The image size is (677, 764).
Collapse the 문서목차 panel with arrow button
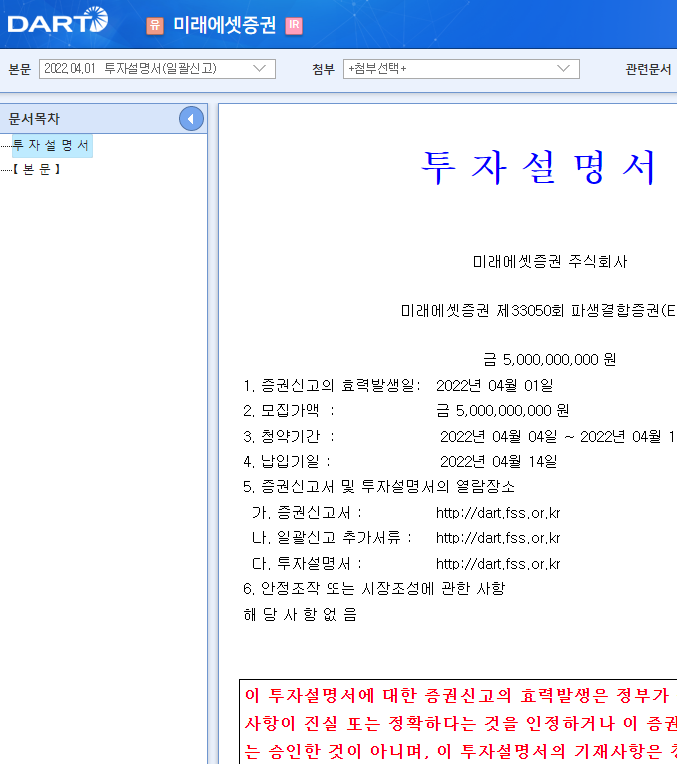point(191,118)
